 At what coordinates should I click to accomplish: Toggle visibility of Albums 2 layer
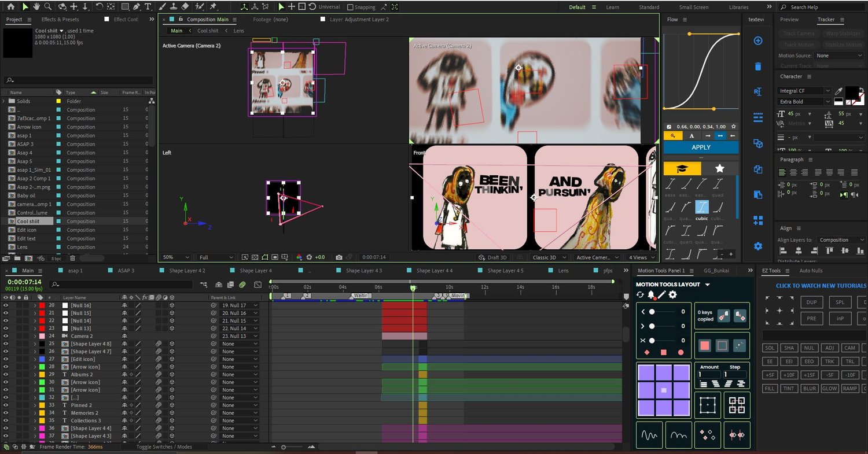click(x=6, y=374)
